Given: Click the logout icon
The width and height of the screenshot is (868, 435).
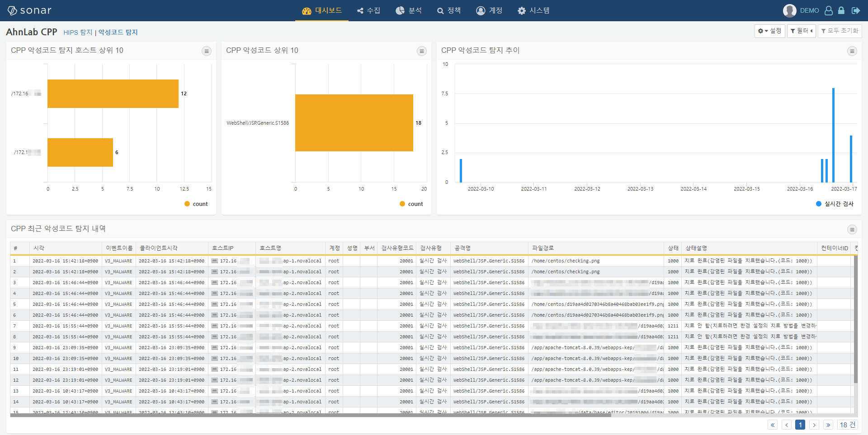Looking at the screenshot, I should 856,10.
